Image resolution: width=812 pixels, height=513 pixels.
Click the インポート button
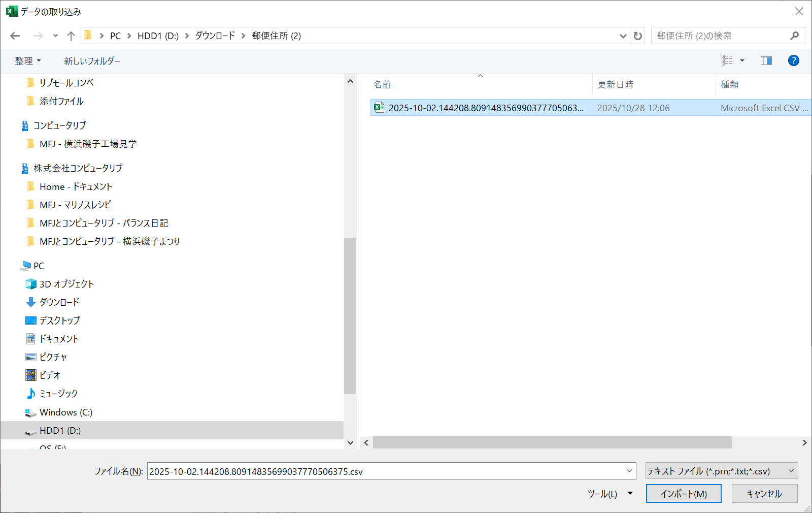click(683, 494)
